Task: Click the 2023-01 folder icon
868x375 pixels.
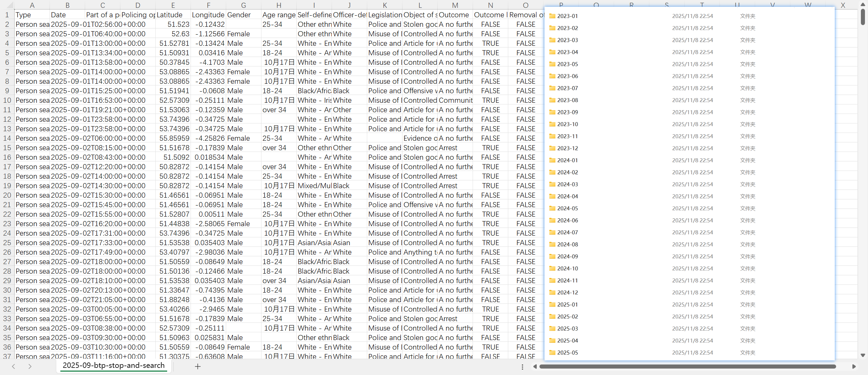Action: pyautogui.click(x=552, y=16)
